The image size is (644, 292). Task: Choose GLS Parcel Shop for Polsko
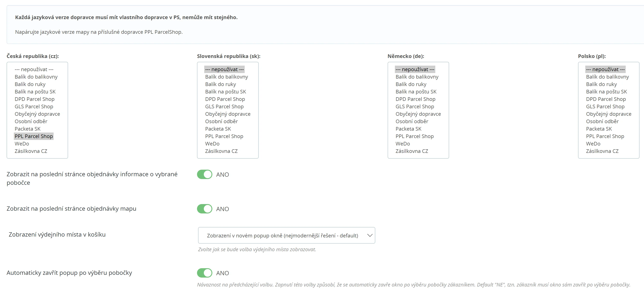pos(605,107)
